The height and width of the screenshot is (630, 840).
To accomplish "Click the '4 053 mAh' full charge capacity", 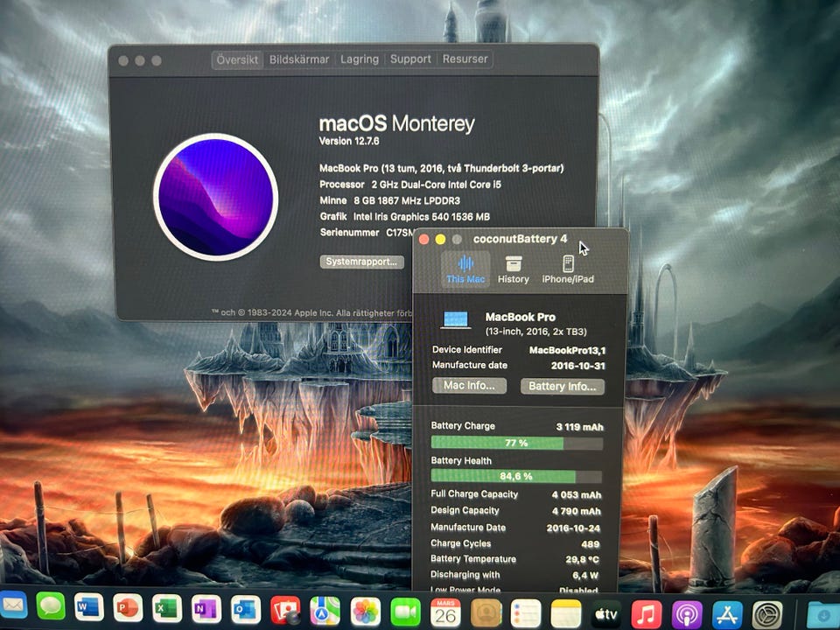I will point(577,495).
